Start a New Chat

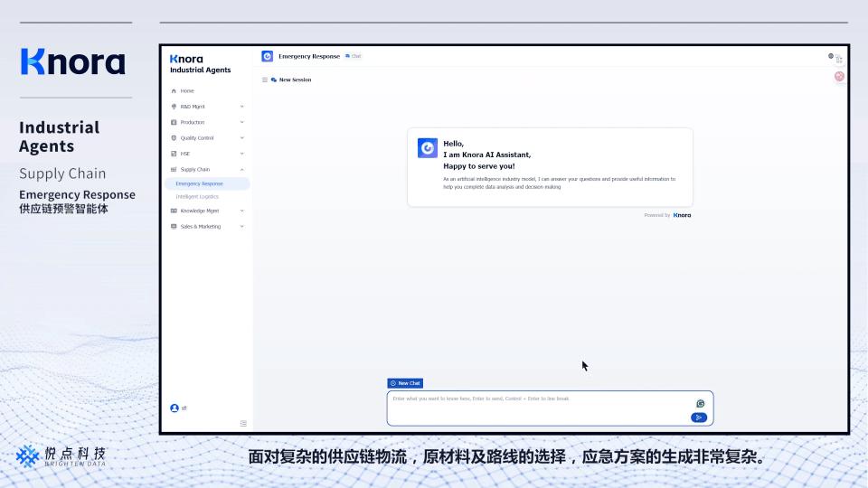(405, 383)
